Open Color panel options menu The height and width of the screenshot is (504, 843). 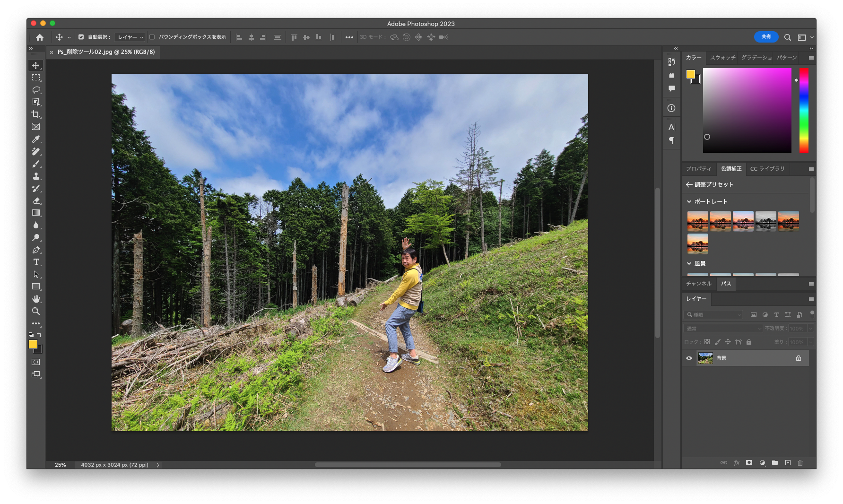pos(811,58)
